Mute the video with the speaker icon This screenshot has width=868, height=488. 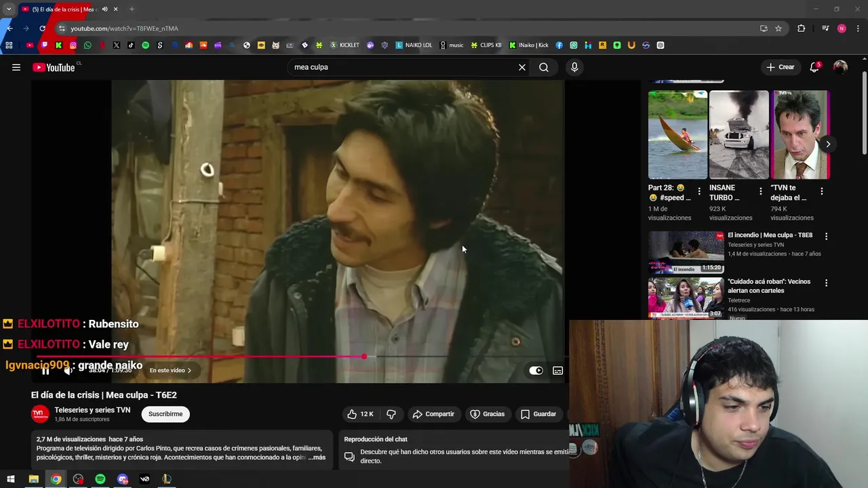point(68,371)
